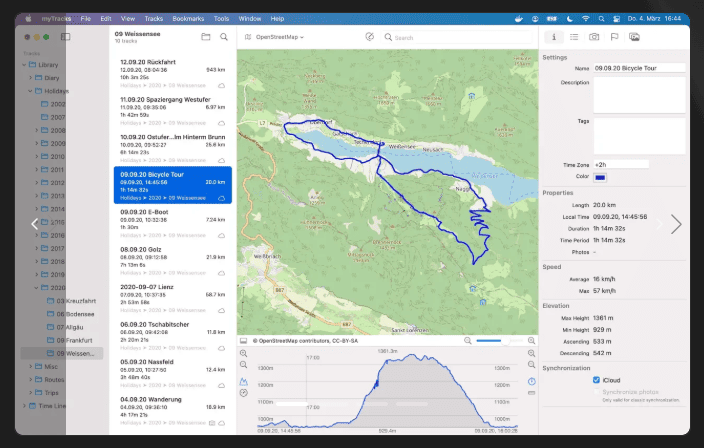Open the flag bookmarks inspector icon
Screen dimensions: 704x448
pyautogui.click(x=614, y=37)
